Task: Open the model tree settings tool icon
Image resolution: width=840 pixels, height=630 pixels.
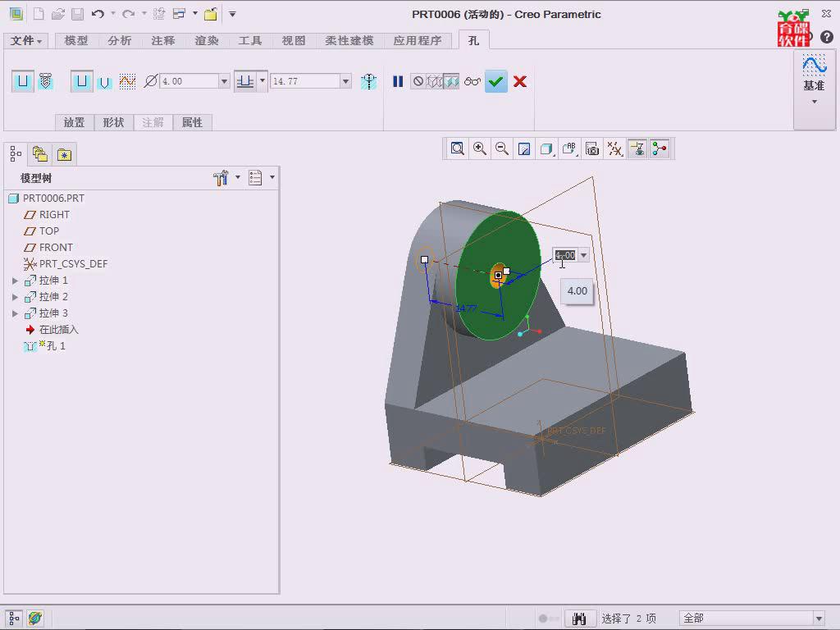Action: coord(221,178)
